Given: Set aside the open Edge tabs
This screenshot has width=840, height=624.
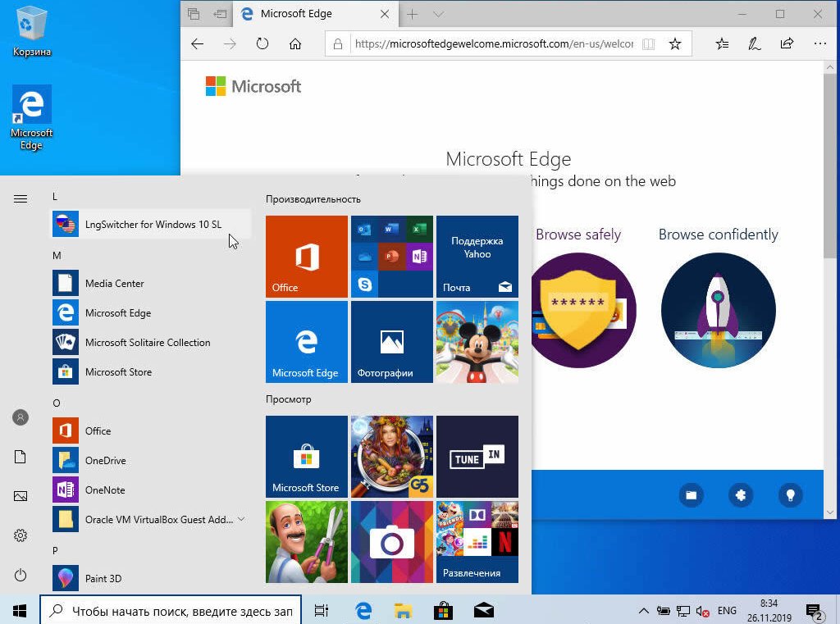Looking at the screenshot, I should (220, 15).
